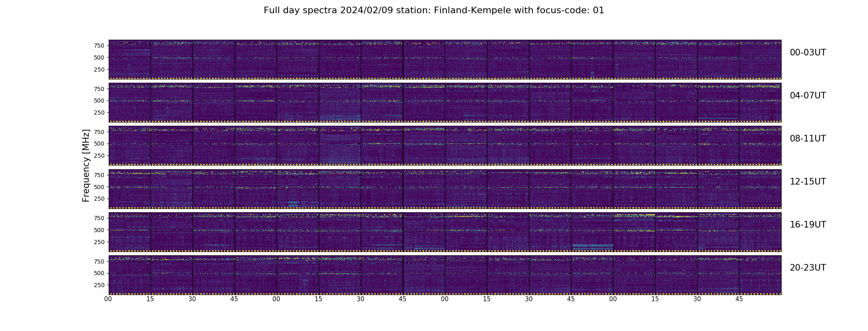Image resolution: width=868 pixels, height=331 pixels.
Task: Click the "16-19UT" row label
Action: point(808,225)
